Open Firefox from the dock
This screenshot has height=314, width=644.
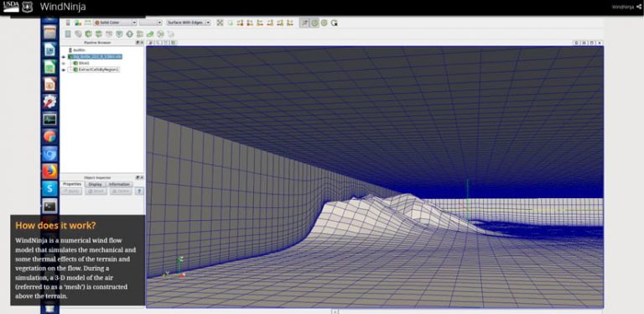point(49,171)
